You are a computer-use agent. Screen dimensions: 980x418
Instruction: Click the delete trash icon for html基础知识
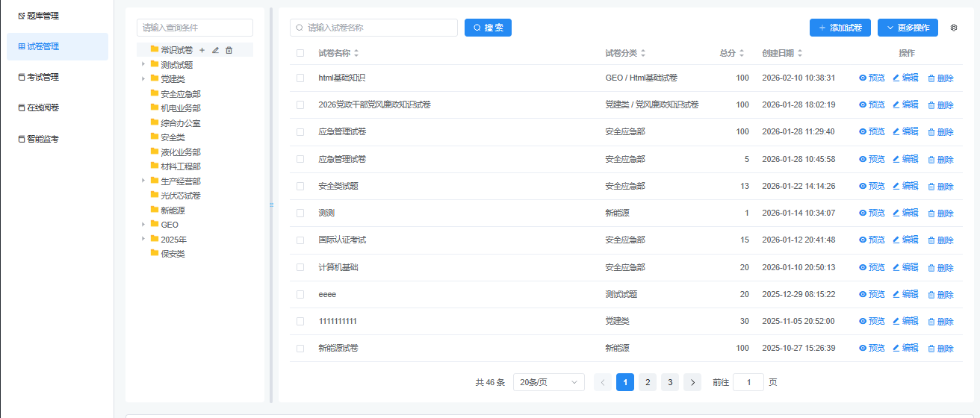pyautogui.click(x=931, y=78)
